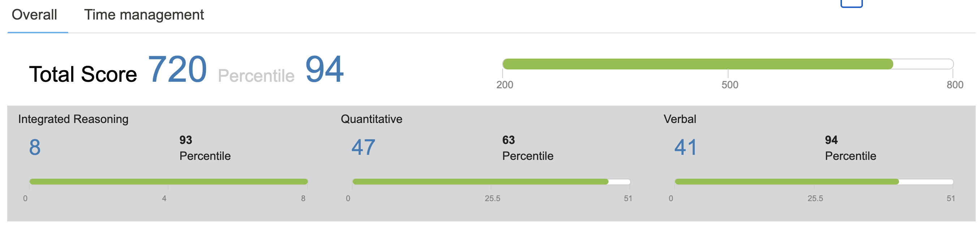980x225 pixels.
Task: Click the Quantitative score 47
Action: point(363,147)
